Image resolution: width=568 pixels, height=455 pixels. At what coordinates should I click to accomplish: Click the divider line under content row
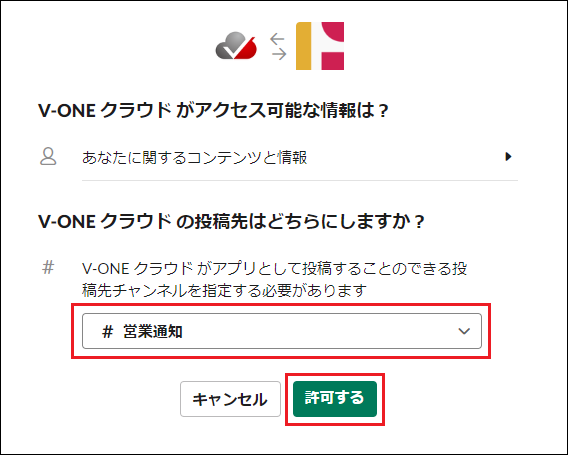[300, 180]
